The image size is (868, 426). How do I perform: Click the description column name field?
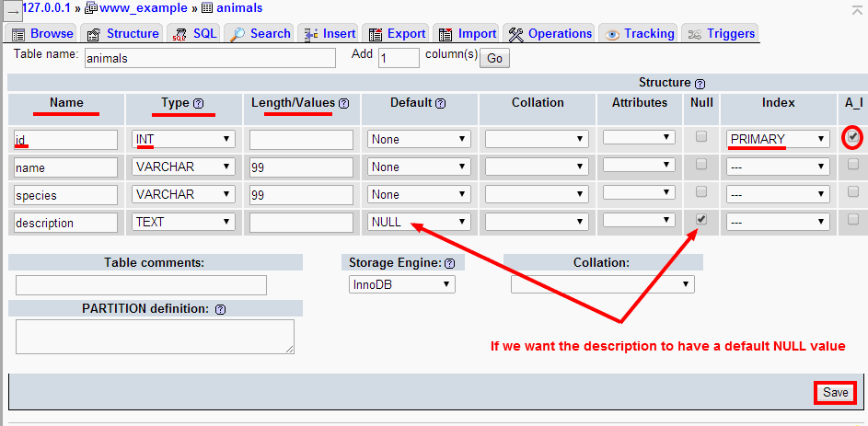[x=66, y=223]
